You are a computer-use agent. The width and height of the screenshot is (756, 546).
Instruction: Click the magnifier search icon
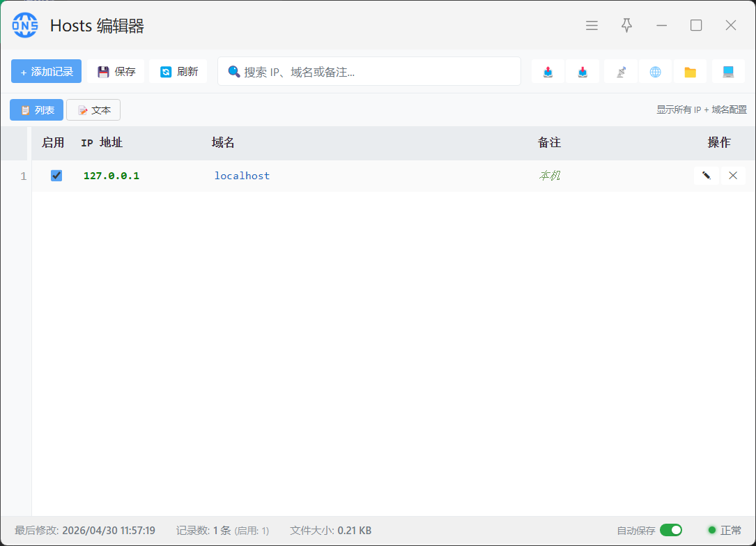(x=234, y=71)
